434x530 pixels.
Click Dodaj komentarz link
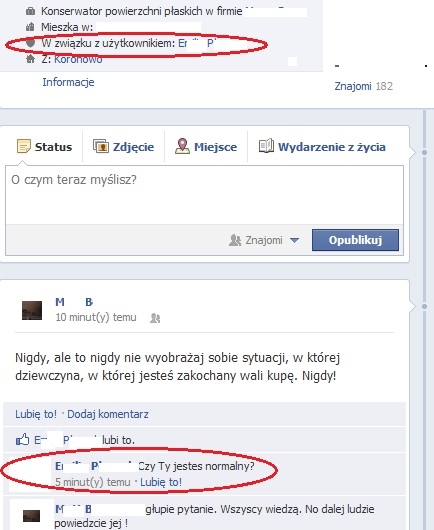point(108,414)
